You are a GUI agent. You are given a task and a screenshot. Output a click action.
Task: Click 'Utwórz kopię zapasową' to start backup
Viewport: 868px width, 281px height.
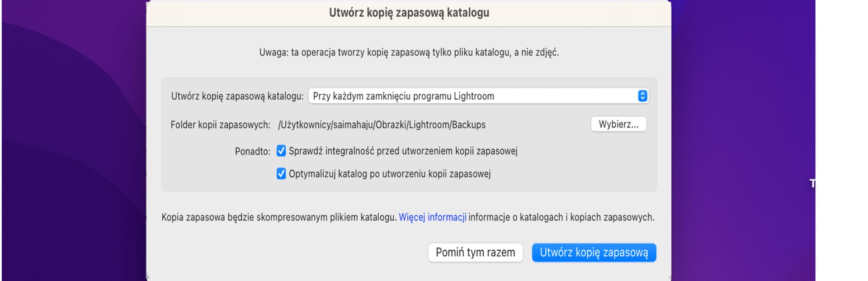pos(594,253)
